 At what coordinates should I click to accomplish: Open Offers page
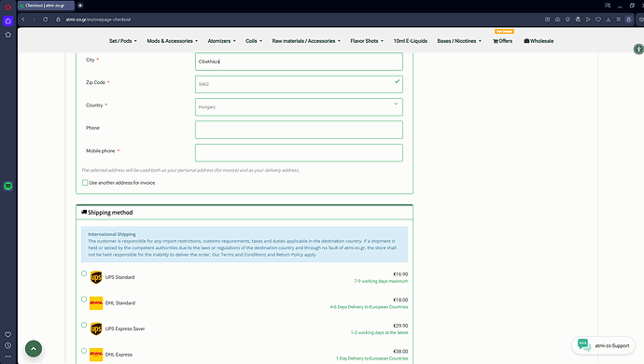(503, 41)
